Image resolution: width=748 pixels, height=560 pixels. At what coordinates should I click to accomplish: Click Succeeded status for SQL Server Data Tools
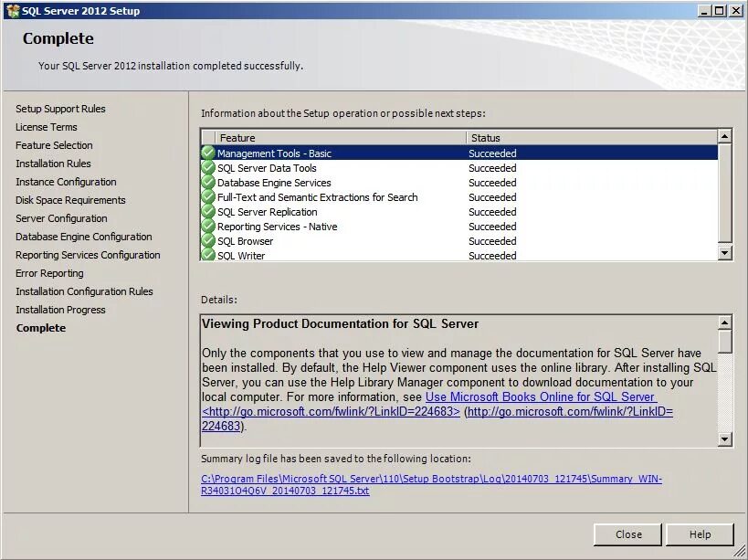pos(492,168)
